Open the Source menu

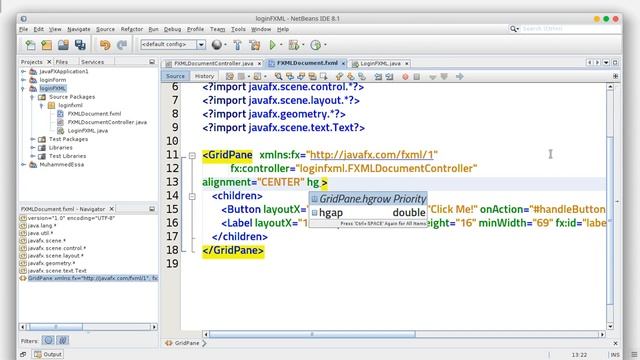(x=105, y=29)
